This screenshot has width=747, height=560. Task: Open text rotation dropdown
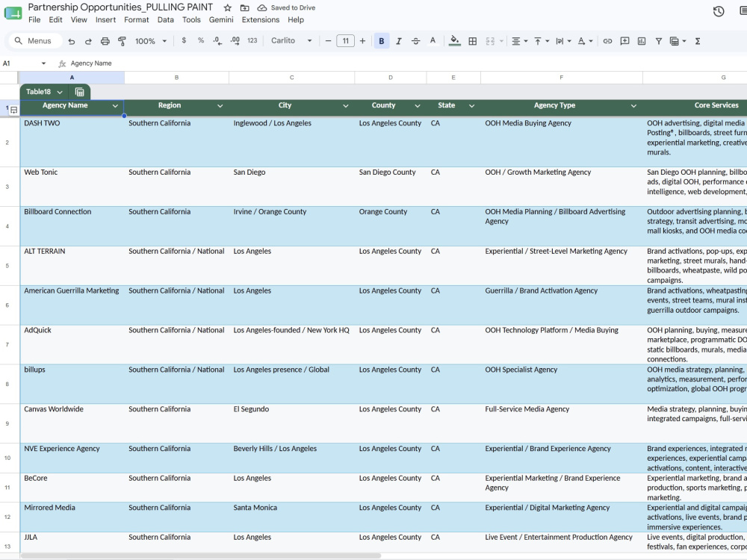pos(585,41)
